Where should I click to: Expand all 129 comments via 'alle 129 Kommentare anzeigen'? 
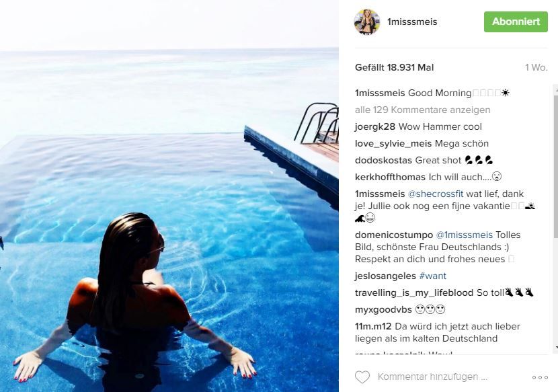[422, 110]
